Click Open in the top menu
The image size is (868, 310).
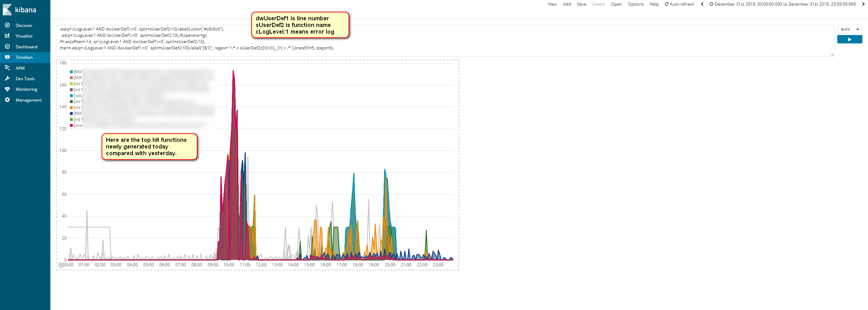616,4
